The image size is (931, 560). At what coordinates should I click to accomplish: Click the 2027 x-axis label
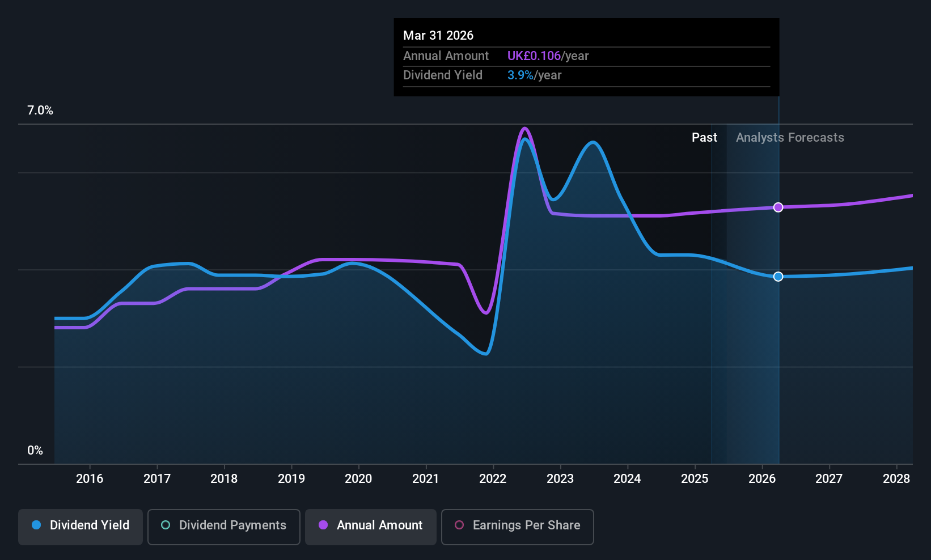pos(829,479)
